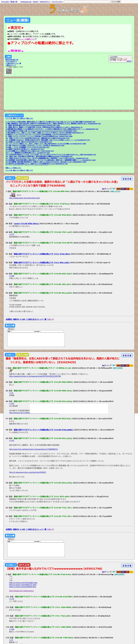Screen dimensions: 138x644
Task: Click the S★ badge in the AED thread
Action: (131, 365)
